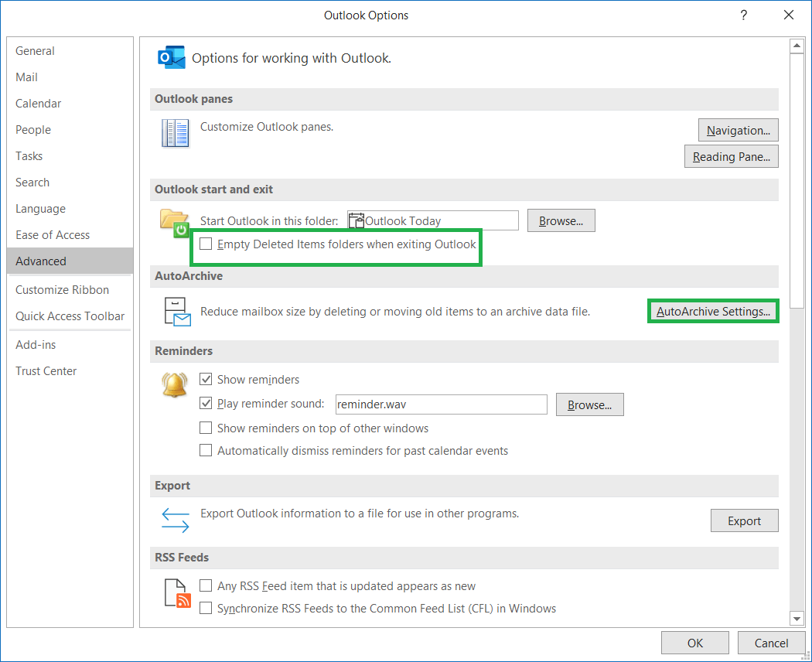Screen dimensions: 812x662
Task: Enable Any RSS Feed item updated appears new
Action: tap(206, 585)
